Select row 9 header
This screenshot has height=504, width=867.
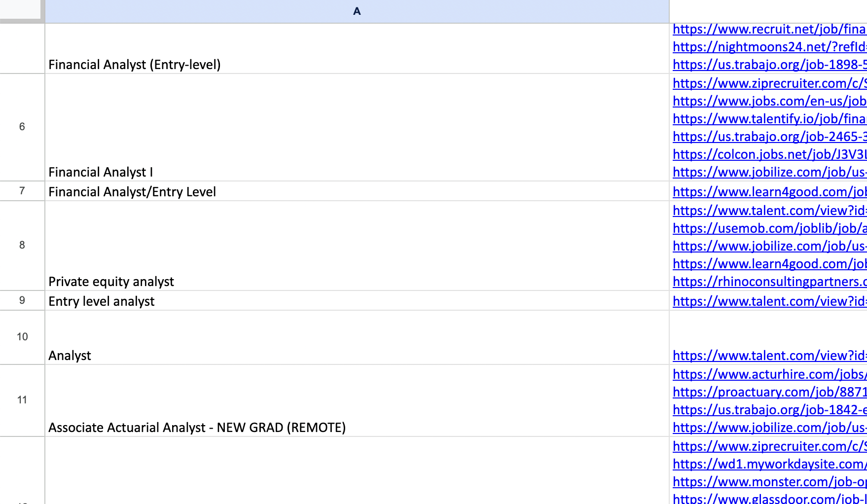(x=22, y=301)
